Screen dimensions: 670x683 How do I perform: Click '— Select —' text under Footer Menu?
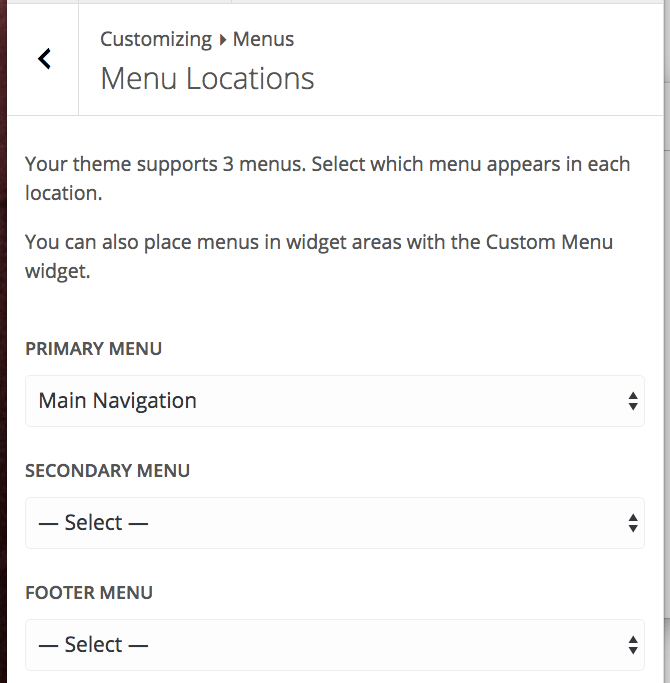pos(93,645)
